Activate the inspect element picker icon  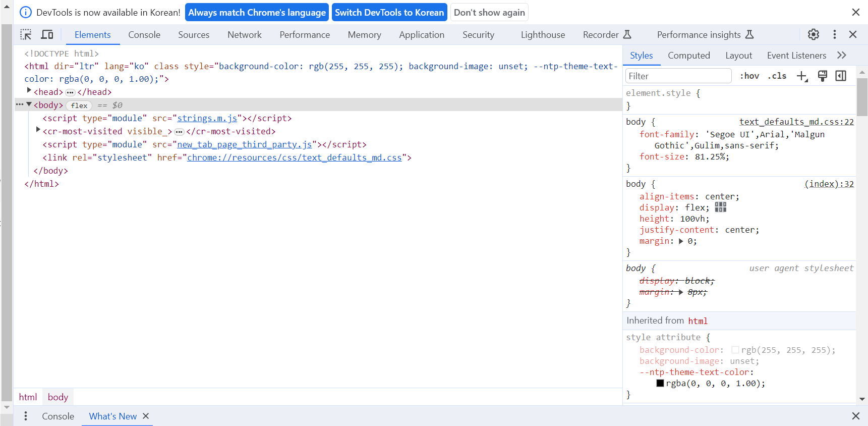point(26,34)
